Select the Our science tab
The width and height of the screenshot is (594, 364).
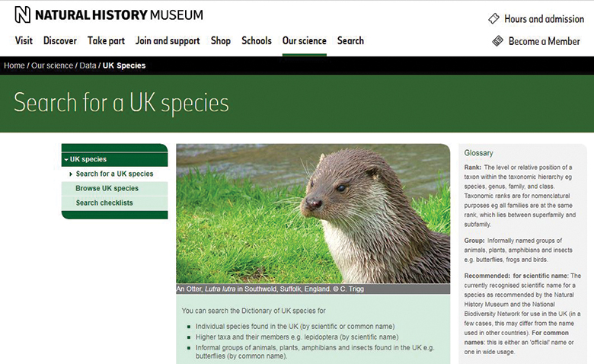click(x=304, y=41)
